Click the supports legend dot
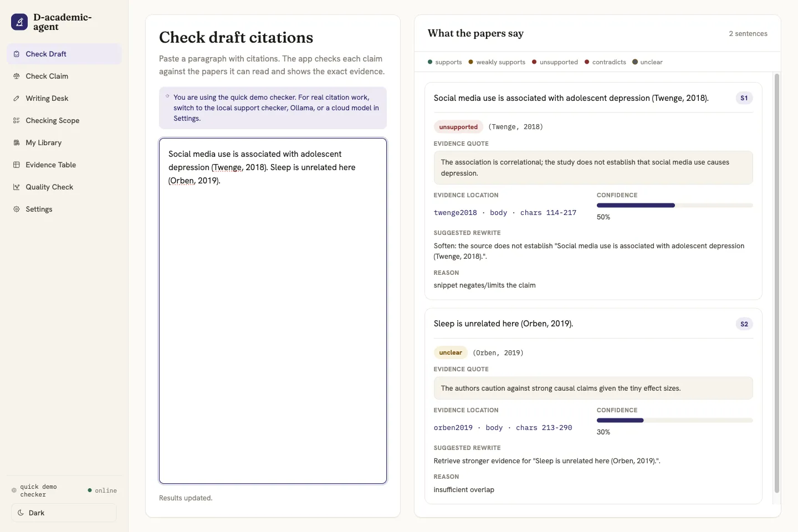Viewport: 798px width, 532px height. click(x=430, y=62)
